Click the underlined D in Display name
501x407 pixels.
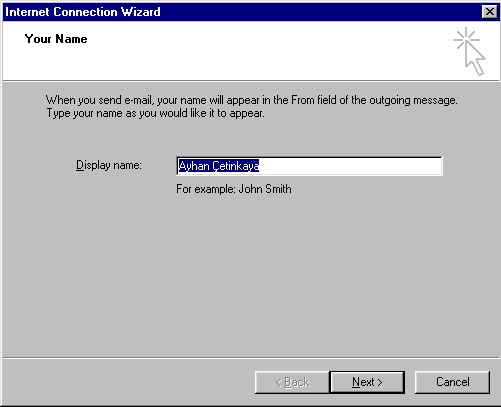pyautogui.click(x=79, y=165)
